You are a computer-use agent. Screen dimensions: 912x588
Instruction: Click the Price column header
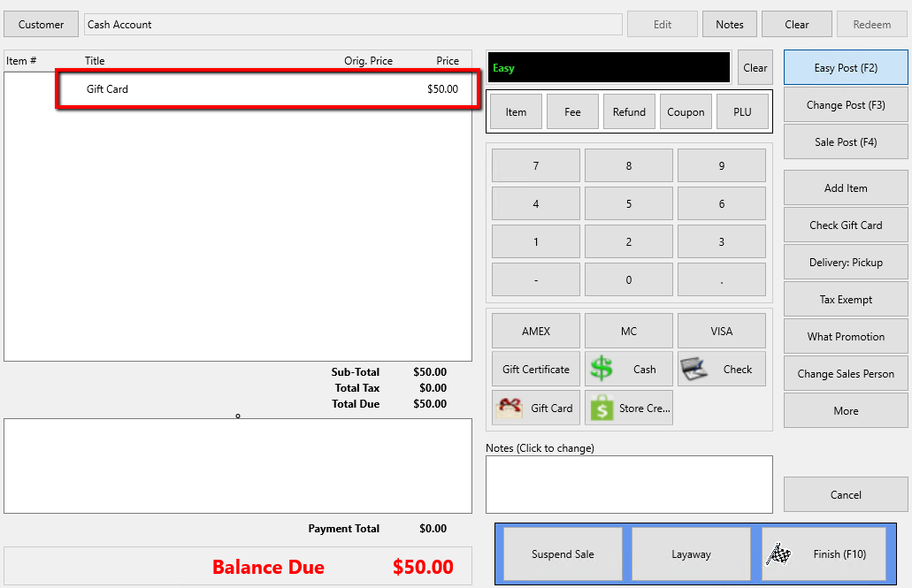[x=448, y=60]
